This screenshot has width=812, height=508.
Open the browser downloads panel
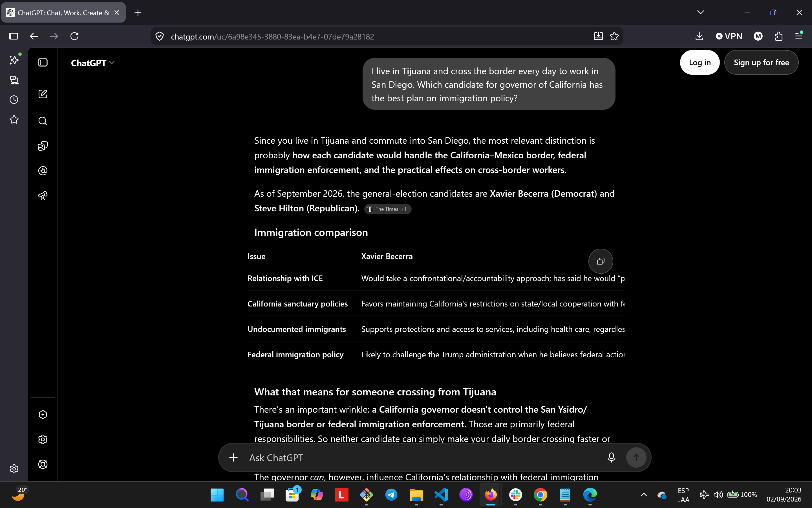tap(699, 36)
